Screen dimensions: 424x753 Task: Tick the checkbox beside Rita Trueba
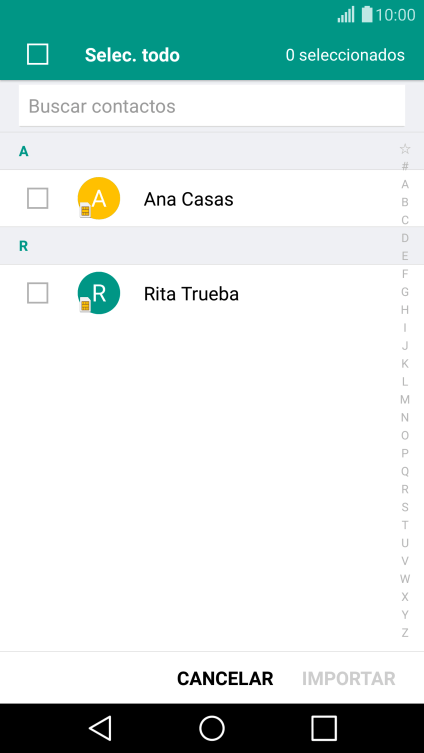[x=37, y=293]
